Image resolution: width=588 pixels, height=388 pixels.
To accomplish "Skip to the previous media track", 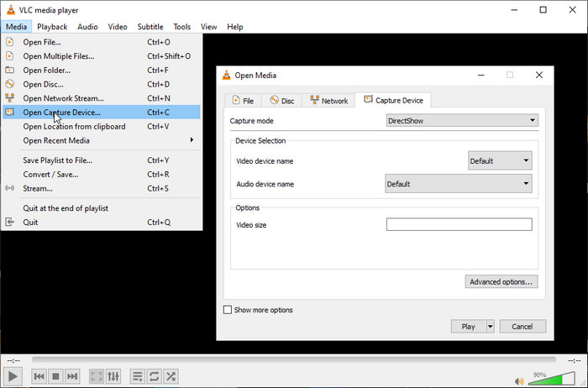I will (39, 376).
